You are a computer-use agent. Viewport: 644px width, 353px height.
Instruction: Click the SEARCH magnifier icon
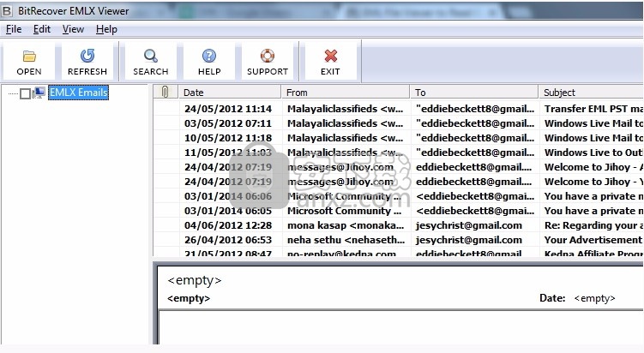pos(151,56)
